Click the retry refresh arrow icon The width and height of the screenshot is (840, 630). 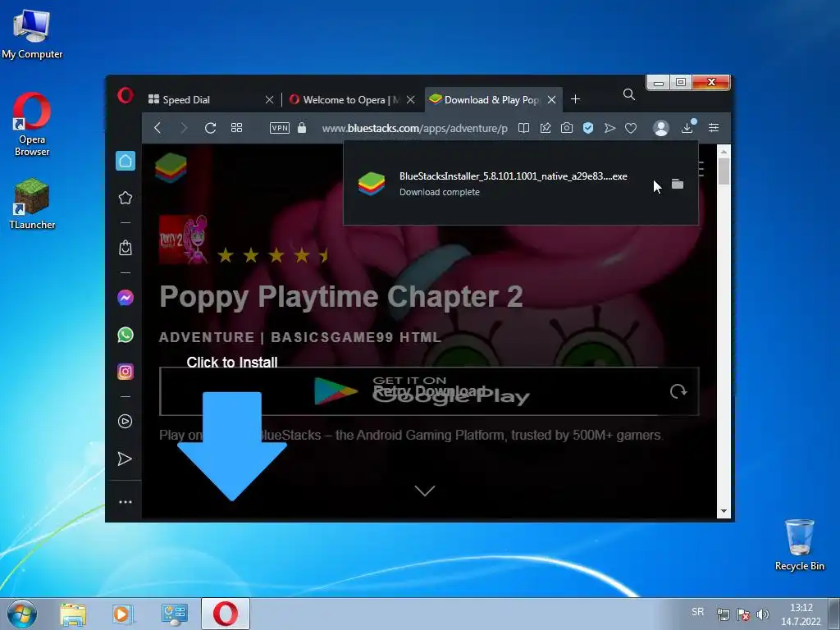678,391
